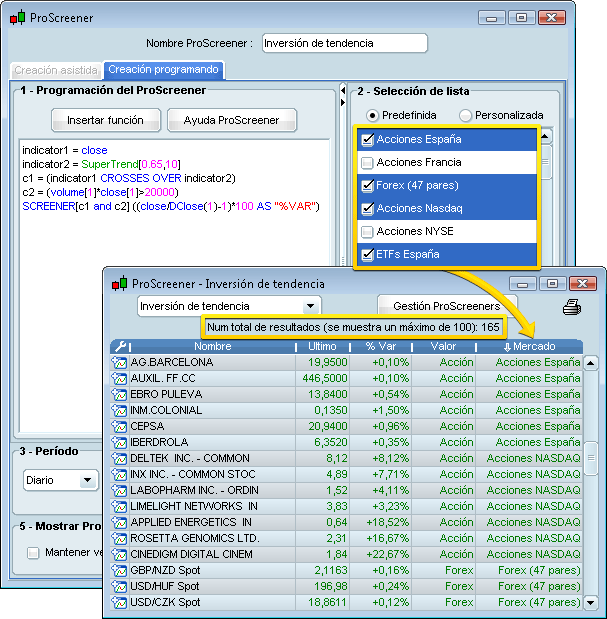The image size is (607, 619).
Task: Open chart icon for USD/CZK Spot row
Action: click(119, 602)
